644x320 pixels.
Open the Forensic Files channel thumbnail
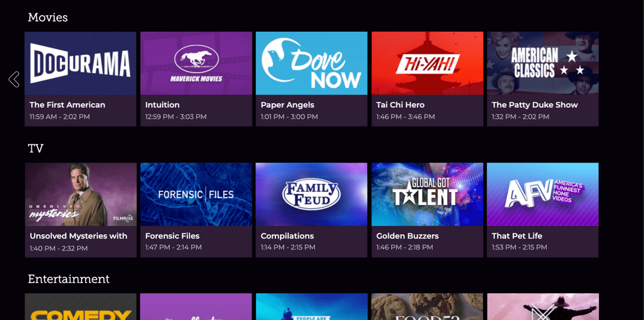(x=196, y=194)
